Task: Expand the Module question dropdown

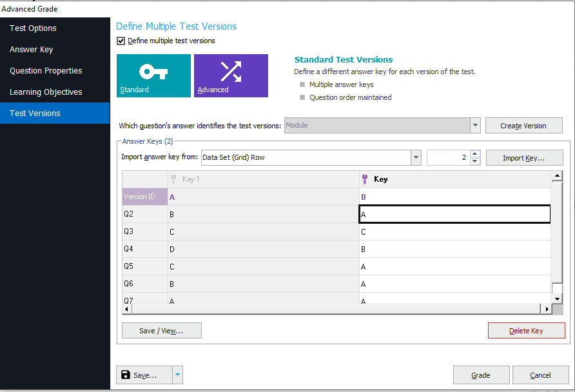Action: [x=475, y=126]
